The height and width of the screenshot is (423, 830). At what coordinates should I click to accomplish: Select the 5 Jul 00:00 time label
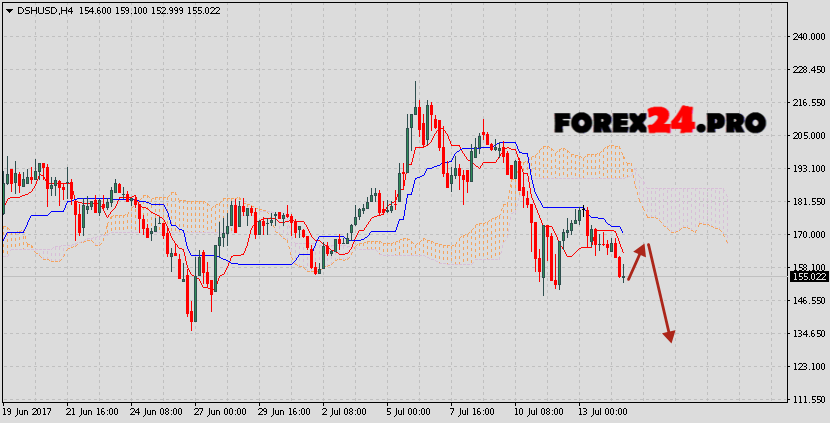click(408, 412)
